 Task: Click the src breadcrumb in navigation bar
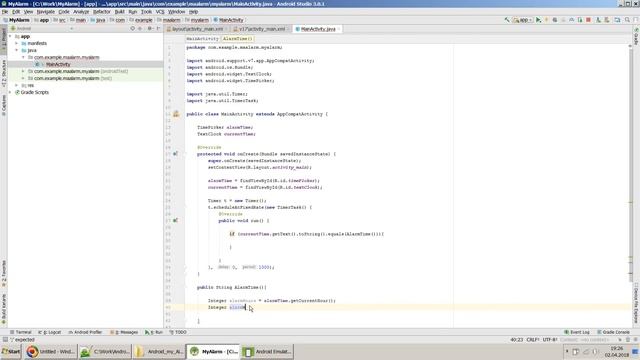tap(60, 20)
